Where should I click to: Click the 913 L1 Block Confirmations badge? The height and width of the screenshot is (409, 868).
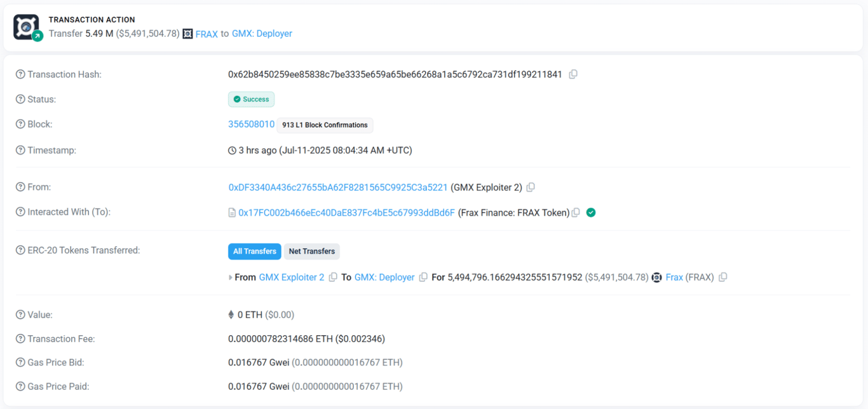(325, 125)
